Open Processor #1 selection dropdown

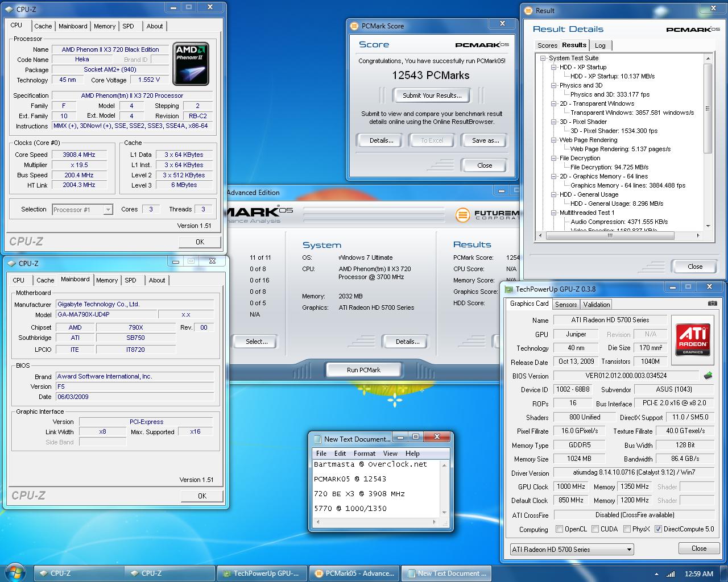coord(82,210)
